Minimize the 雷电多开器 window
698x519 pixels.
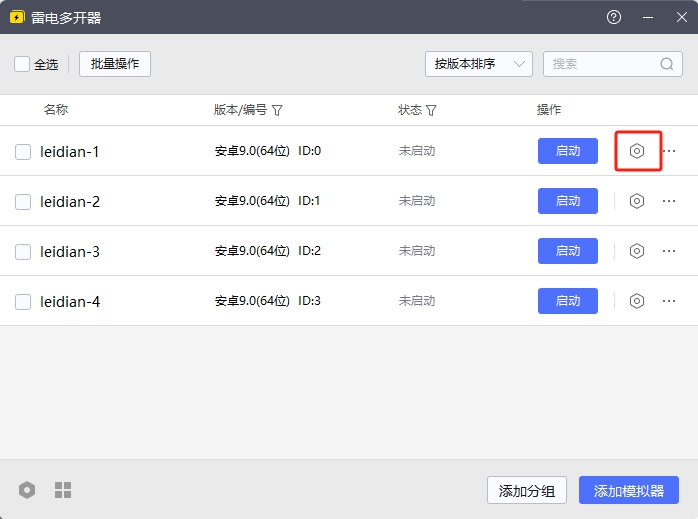648,17
